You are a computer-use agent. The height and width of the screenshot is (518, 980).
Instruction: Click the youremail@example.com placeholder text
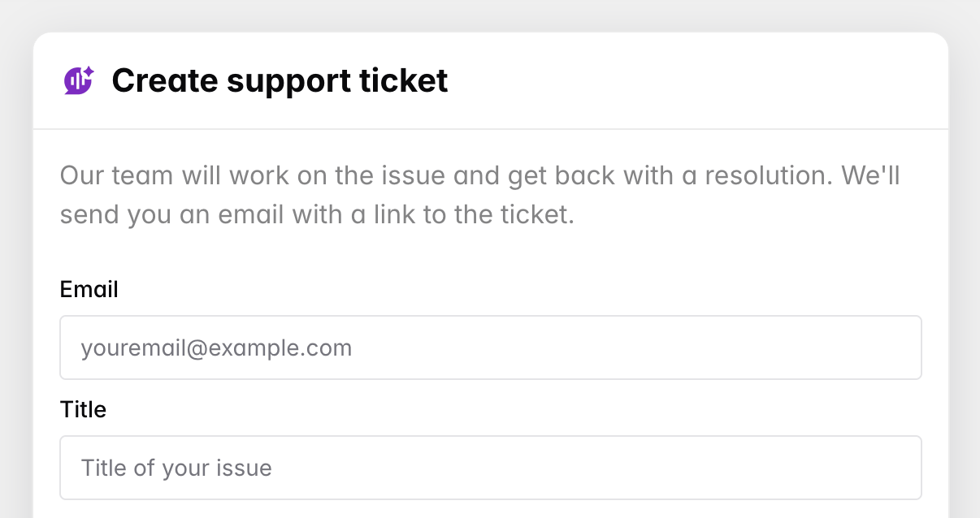coord(216,348)
